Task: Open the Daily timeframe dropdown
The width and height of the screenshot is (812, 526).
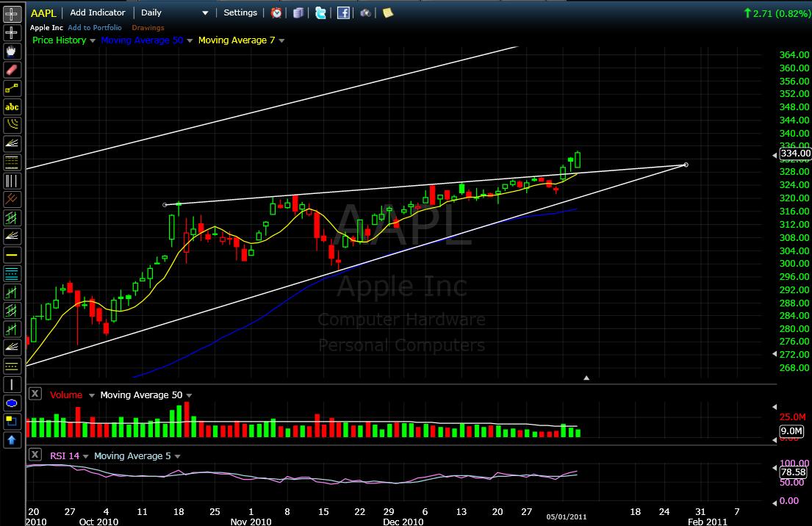Action: (174, 12)
